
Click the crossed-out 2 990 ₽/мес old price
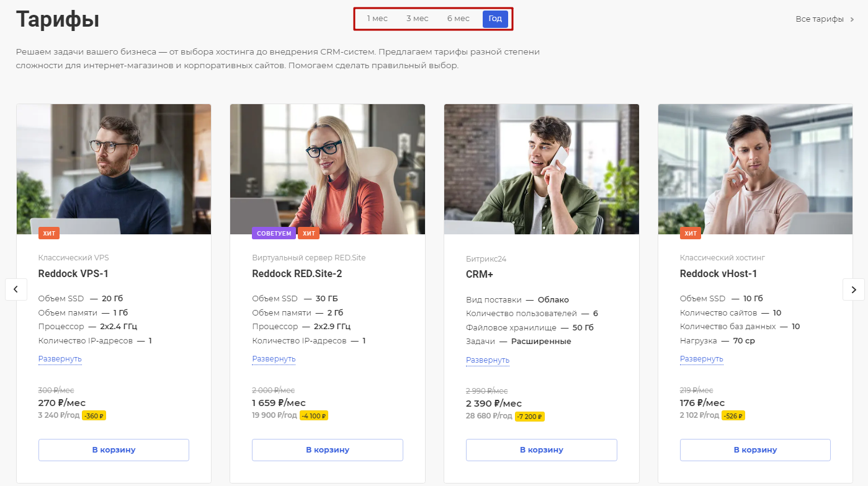point(487,391)
